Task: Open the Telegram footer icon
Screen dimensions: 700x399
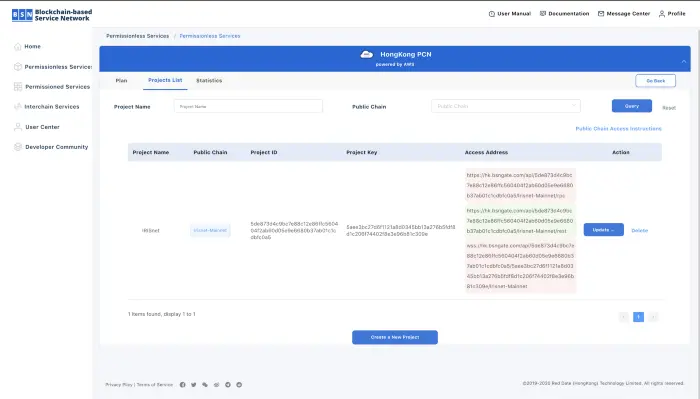Action: [x=228, y=385]
